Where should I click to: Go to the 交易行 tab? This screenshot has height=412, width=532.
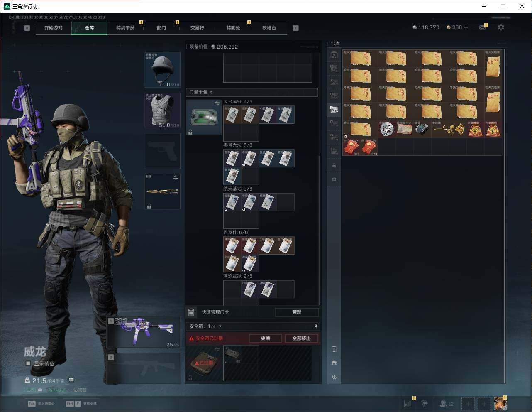(197, 28)
